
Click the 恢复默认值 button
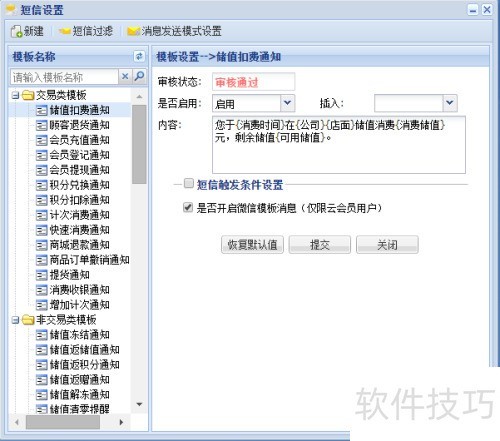[252, 245]
